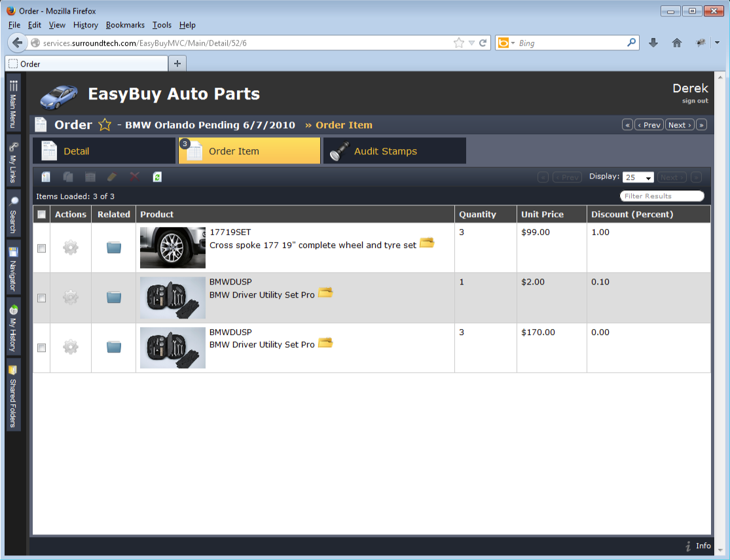The image size is (730, 560).
Task: Switch to the Detail tab
Action: [104, 150]
